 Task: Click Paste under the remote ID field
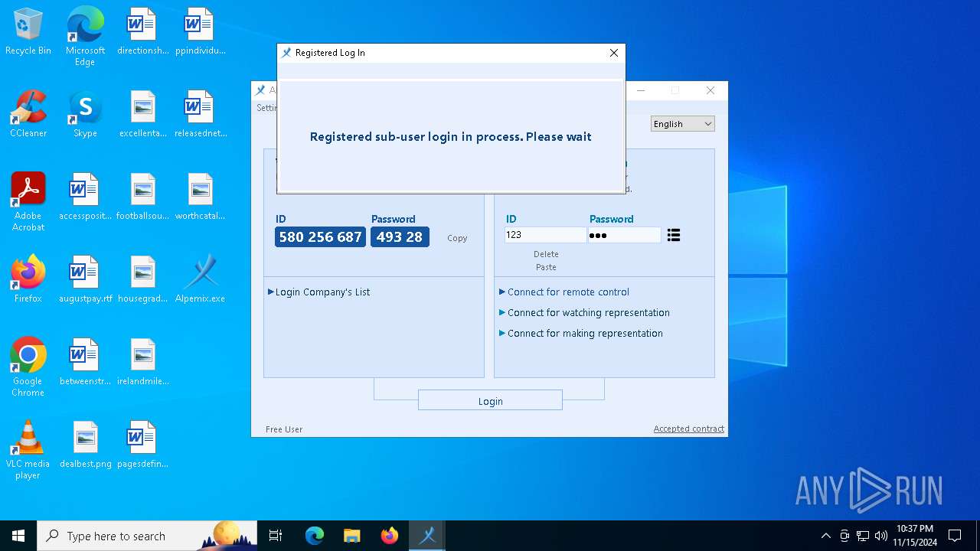click(x=546, y=267)
